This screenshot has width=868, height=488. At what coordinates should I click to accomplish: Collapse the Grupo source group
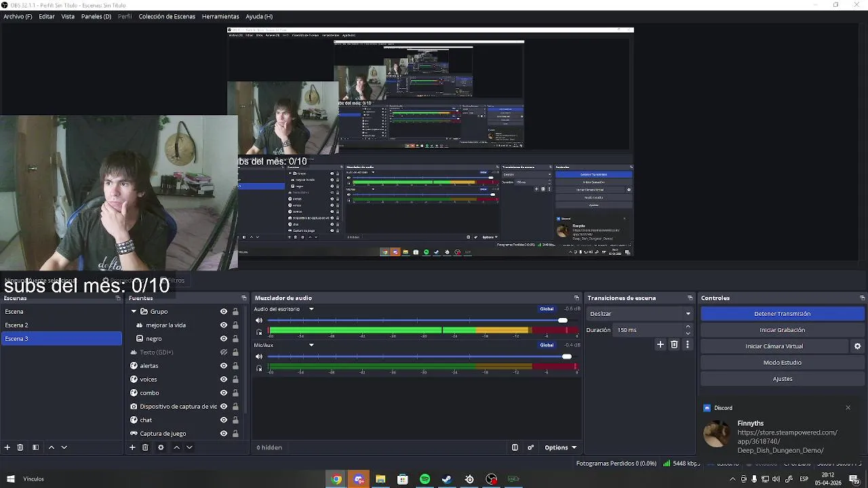click(x=134, y=312)
